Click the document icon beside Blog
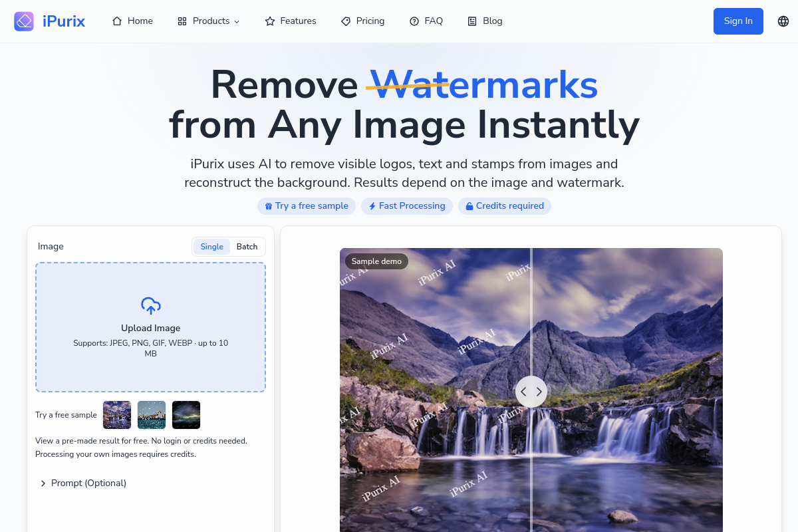Viewport: 798px width, 532px height. (472, 21)
